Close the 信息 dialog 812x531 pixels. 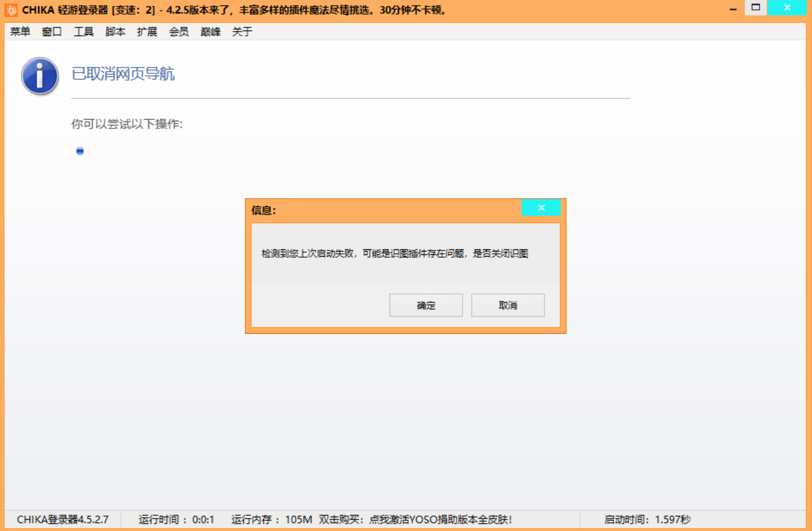click(x=541, y=208)
